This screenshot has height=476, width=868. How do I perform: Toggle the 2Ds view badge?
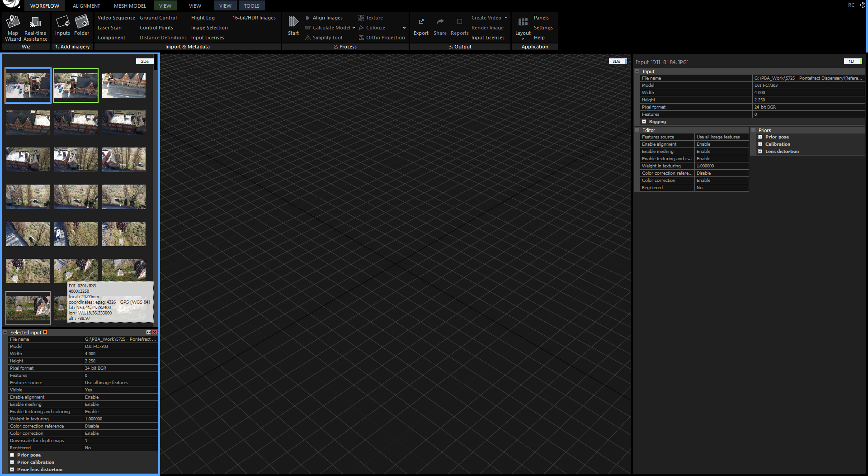tap(145, 62)
